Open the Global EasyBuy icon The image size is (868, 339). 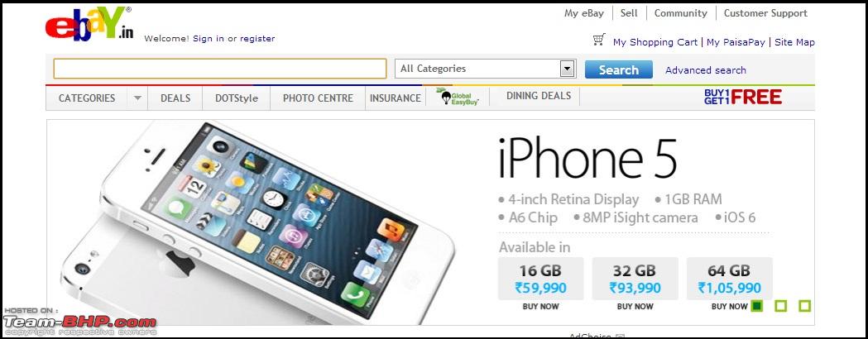[458, 97]
